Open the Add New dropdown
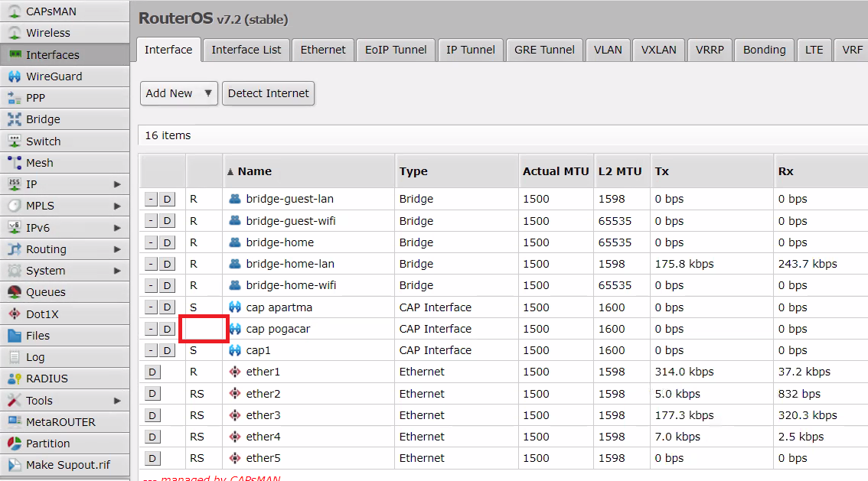The width and height of the screenshot is (868, 481). tap(179, 93)
